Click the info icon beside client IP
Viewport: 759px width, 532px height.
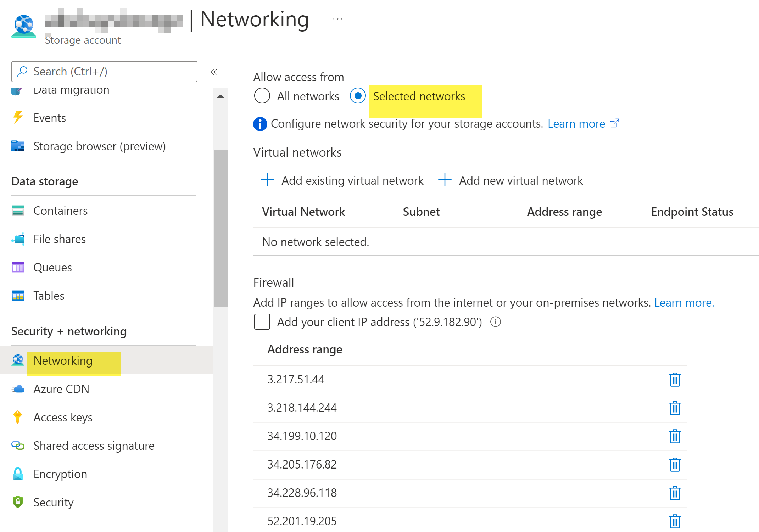pos(495,322)
